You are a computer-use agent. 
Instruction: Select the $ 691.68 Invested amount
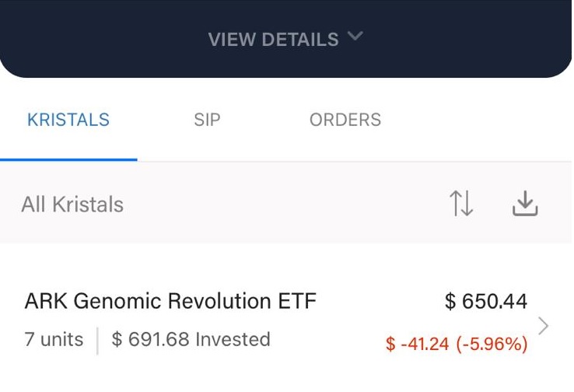(x=191, y=339)
